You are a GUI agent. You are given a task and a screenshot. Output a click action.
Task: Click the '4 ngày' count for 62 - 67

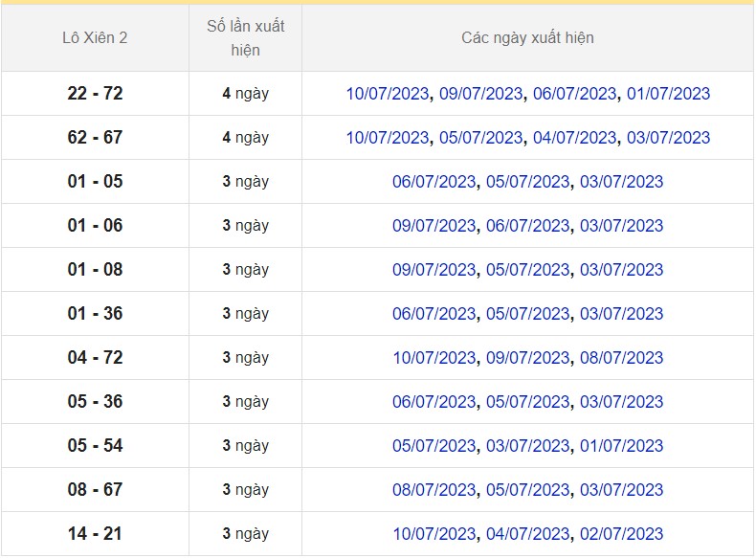(245, 138)
